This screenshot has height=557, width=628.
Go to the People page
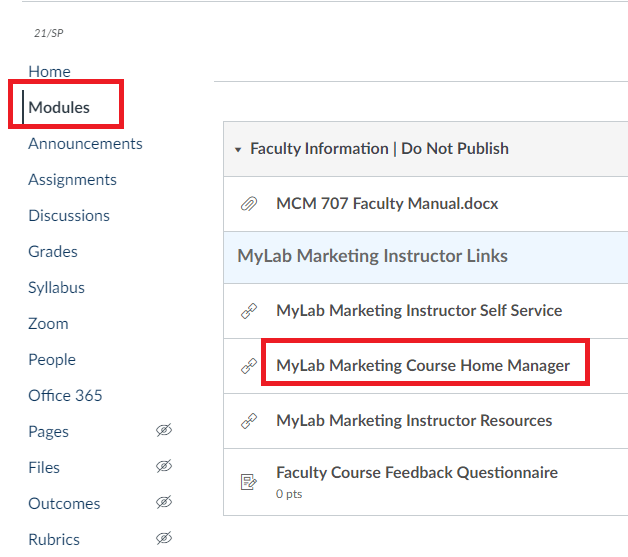[x=52, y=360]
